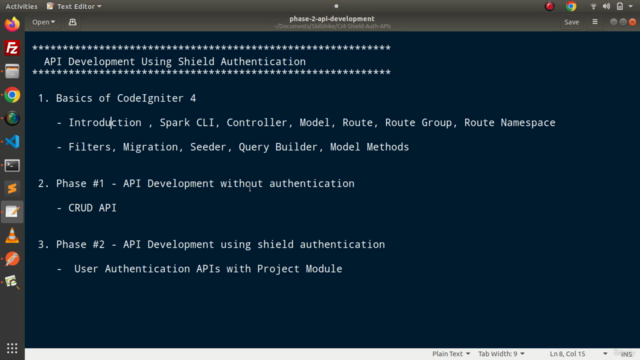
Task: Expand the system menu arrow in the top bar
Action: pos(631,6)
